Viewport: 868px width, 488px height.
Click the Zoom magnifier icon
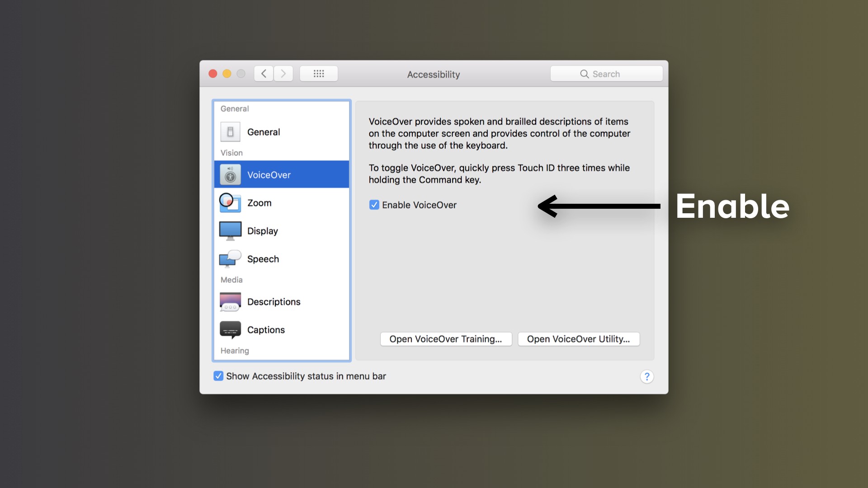(x=230, y=203)
